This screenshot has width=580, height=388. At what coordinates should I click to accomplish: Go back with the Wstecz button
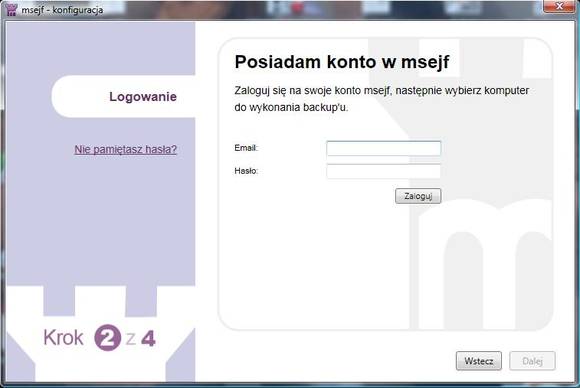tap(479, 361)
